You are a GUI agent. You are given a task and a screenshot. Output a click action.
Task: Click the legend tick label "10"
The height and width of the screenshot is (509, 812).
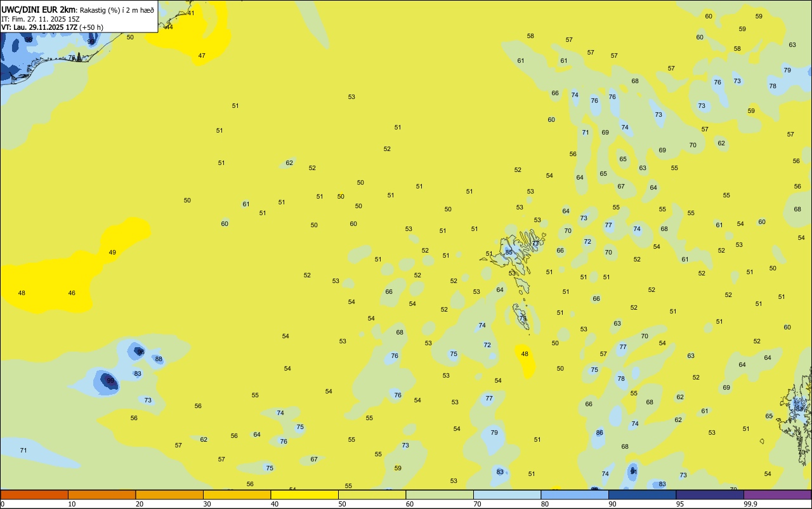point(72,504)
